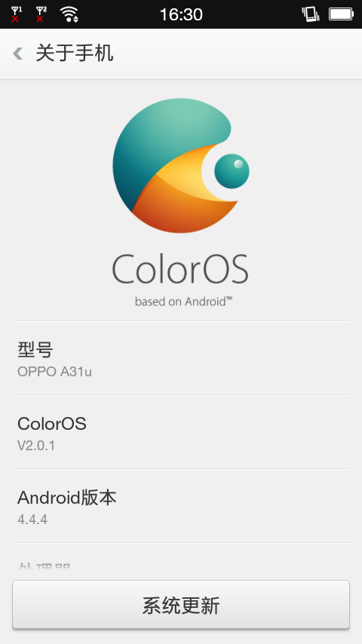Screen dimensions: 362x644
Task: Select the Android版本 row
Action: [181, 506]
